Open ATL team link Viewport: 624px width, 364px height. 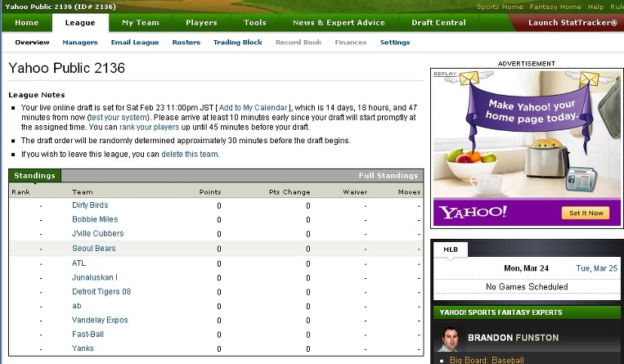coord(79,263)
